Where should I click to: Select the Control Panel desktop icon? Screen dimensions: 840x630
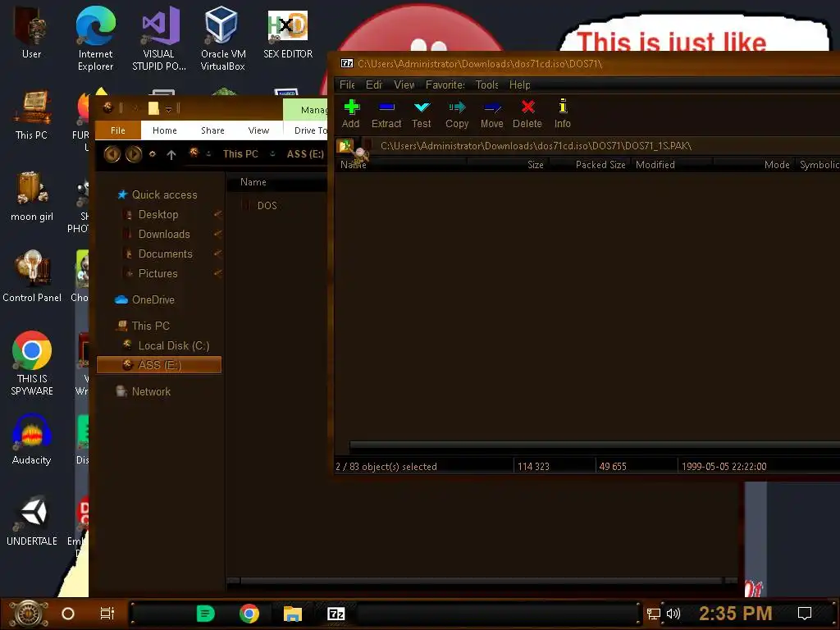pyautogui.click(x=32, y=277)
